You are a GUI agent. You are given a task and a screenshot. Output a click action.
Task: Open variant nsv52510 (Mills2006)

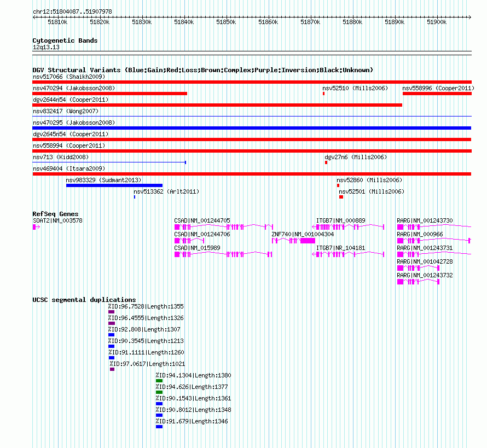[x=323, y=94]
